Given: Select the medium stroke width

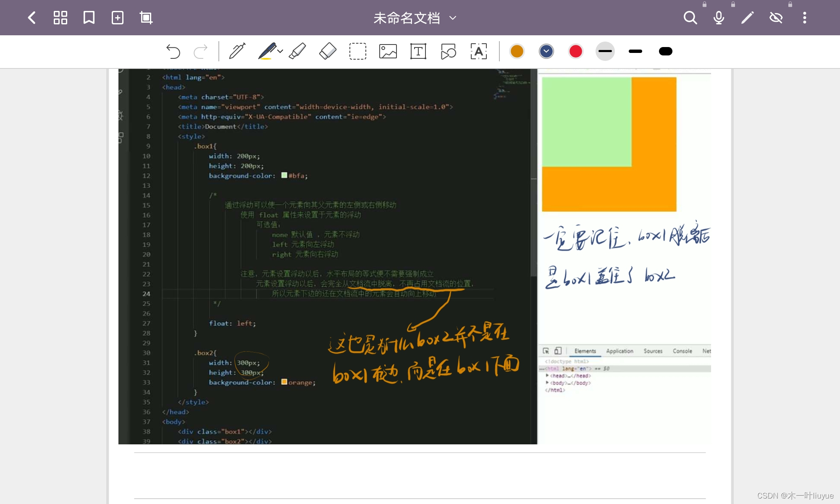Looking at the screenshot, I should click(x=635, y=51).
